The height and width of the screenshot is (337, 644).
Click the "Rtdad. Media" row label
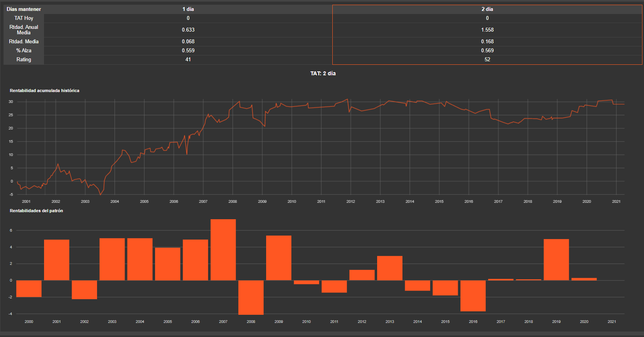tap(24, 41)
